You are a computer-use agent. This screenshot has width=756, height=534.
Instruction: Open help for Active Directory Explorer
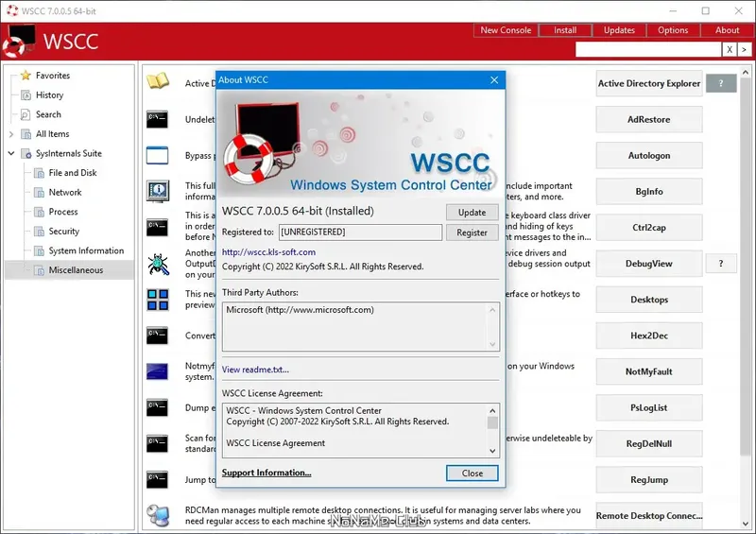point(721,83)
